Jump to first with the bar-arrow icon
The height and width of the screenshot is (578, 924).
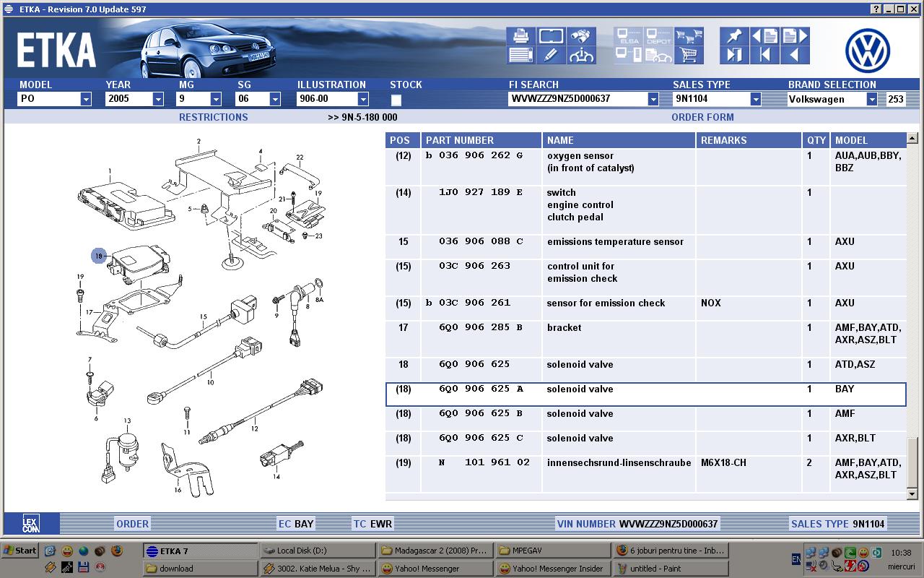pyautogui.click(x=764, y=55)
